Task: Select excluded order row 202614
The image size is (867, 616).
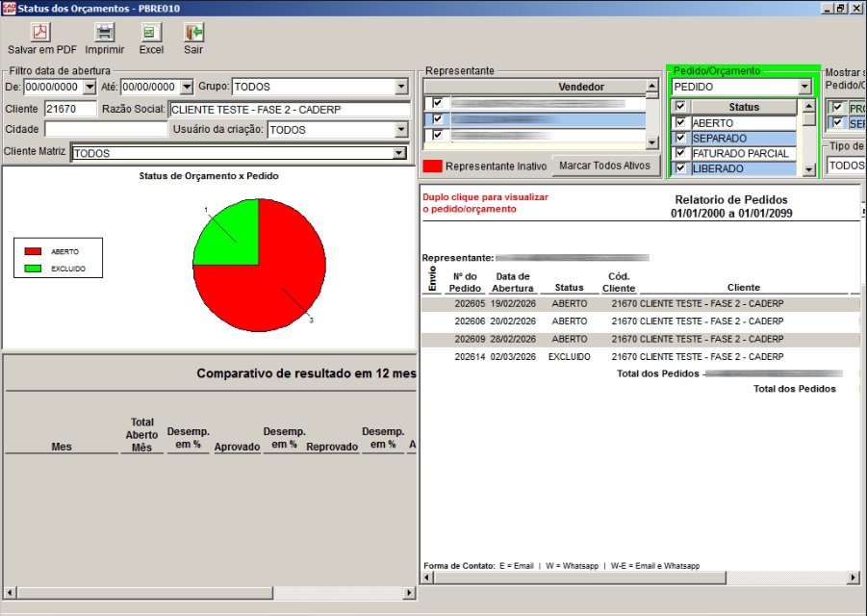Action: tap(640, 357)
